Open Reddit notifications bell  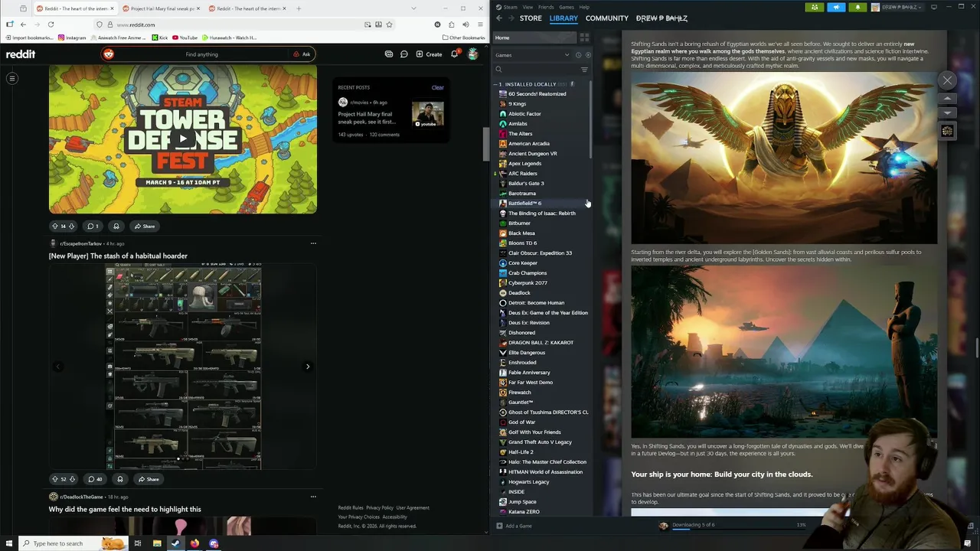[454, 54]
